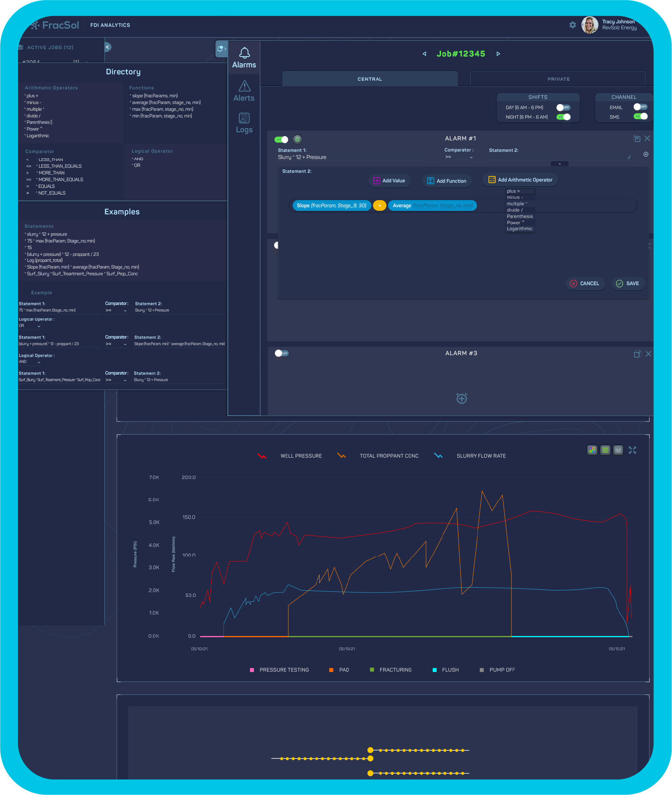Collapse the left jobs panel chevron
The width and height of the screenshot is (672, 795).
107,47
